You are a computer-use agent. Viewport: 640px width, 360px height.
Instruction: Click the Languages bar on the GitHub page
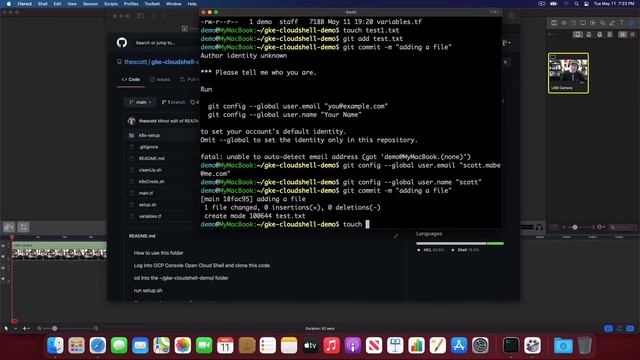tap(460, 244)
